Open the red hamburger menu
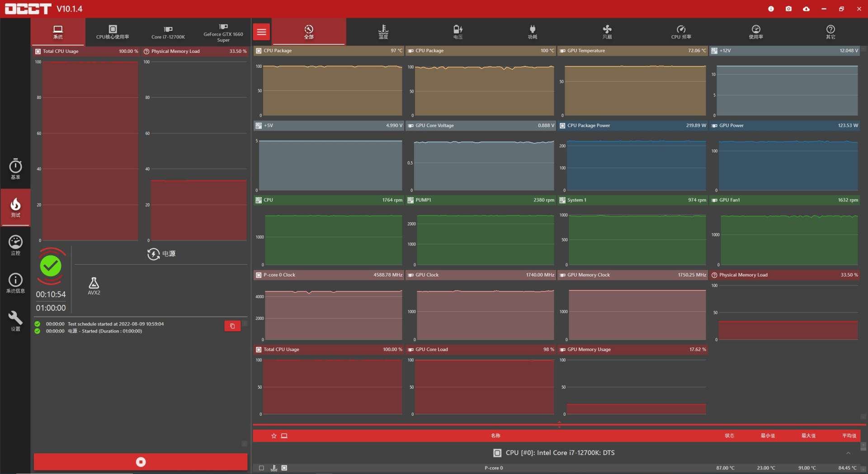Viewport: 868px width, 474px height. coord(261,32)
